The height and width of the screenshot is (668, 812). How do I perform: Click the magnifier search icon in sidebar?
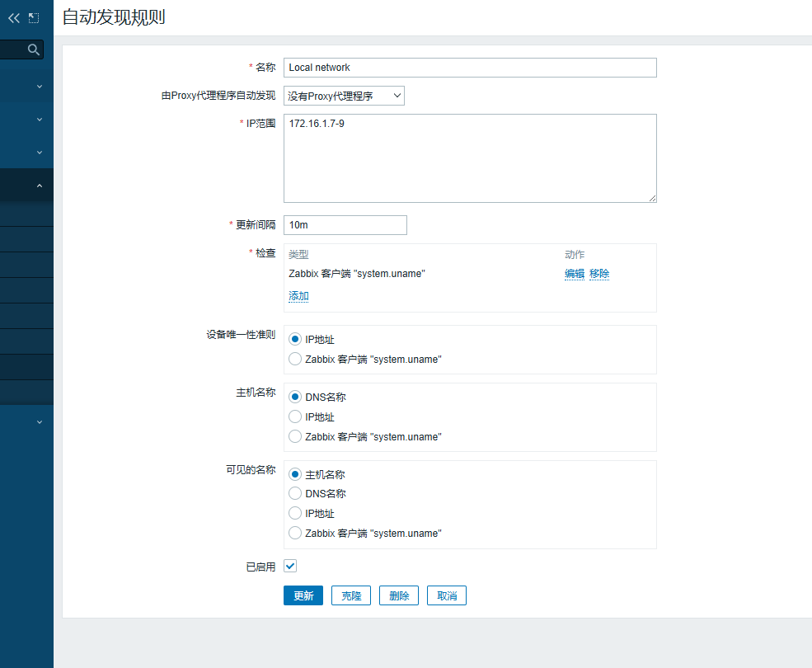pos(34,49)
